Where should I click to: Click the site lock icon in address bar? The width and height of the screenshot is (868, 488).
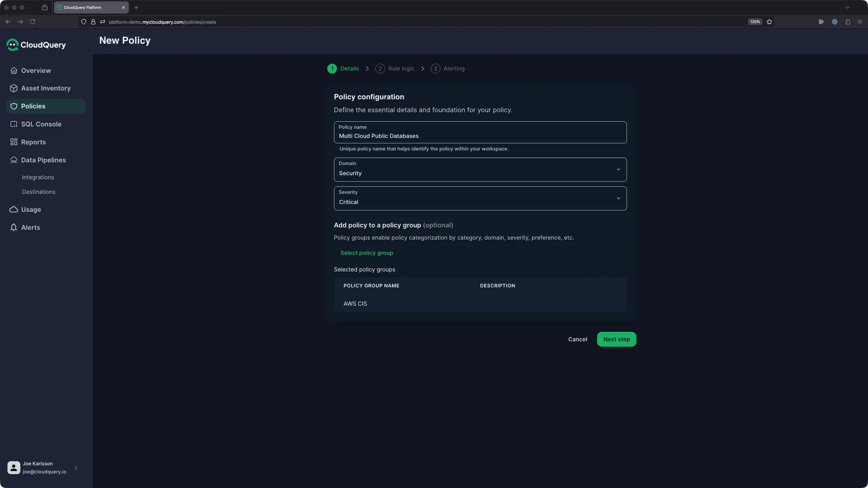point(93,22)
